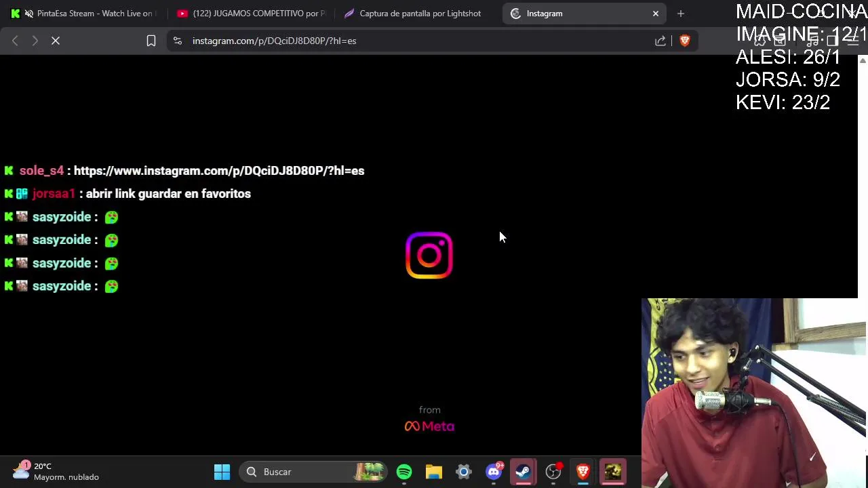Click the Buscar taskbar search box
The height and width of the screenshot is (488, 868).
coord(314,472)
